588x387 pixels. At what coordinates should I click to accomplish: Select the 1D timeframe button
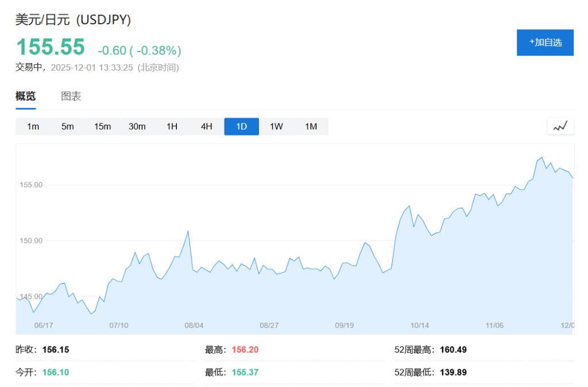(x=241, y=126)
